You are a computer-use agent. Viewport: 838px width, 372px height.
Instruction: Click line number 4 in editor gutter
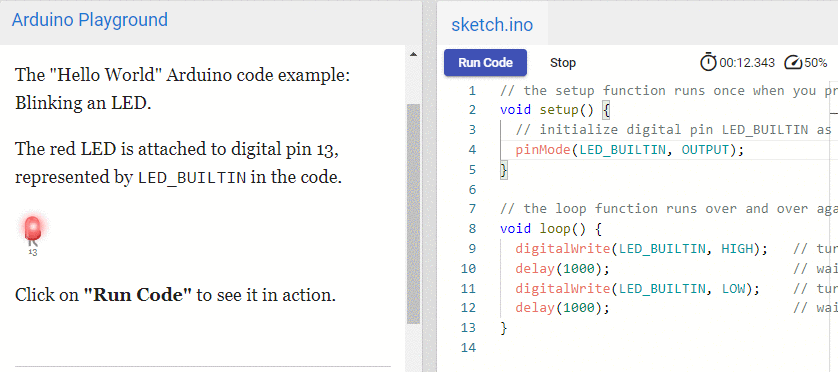click(472, 150)
